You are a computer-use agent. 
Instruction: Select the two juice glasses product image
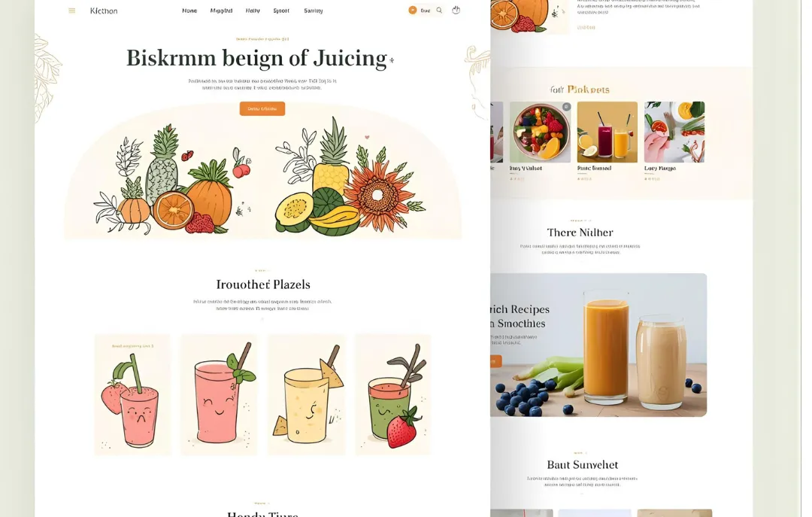[x=607, y=132]
